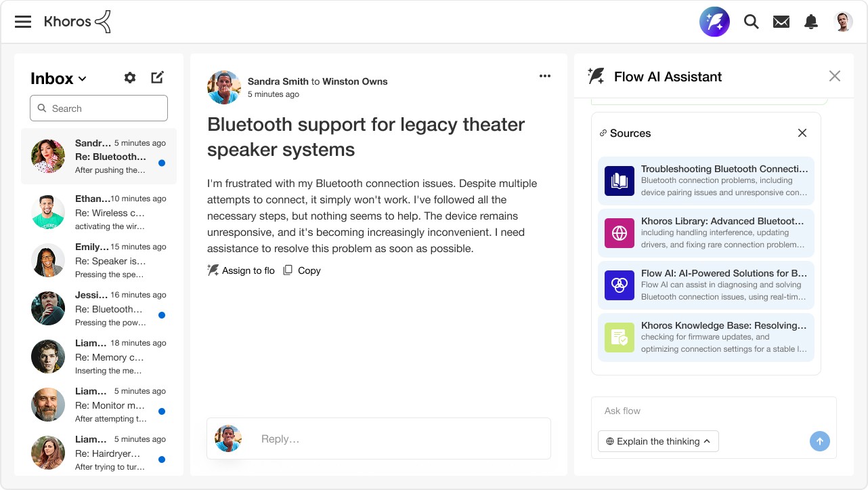The height and width of the screenshot is (490, 868).
Task: Open message options three-dot menu
Action: coord(545,76)
